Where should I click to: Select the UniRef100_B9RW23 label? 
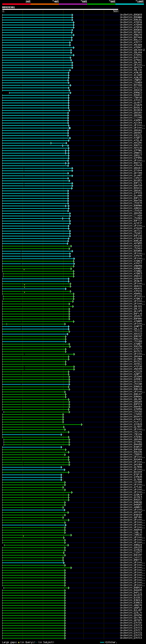[131, 93]
